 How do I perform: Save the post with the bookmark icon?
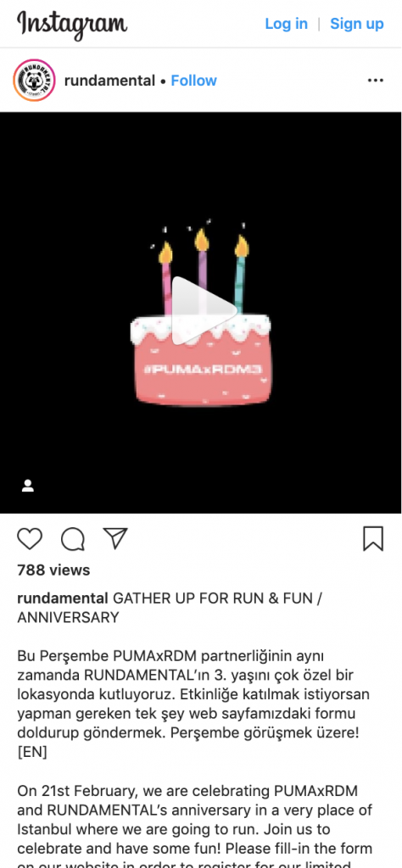(373, 538)
